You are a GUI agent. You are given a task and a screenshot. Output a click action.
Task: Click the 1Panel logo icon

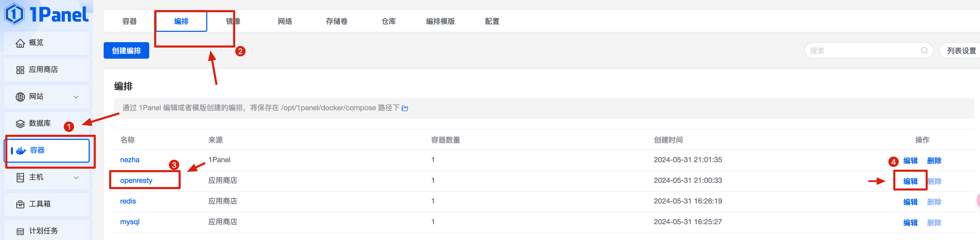point(14,14)
